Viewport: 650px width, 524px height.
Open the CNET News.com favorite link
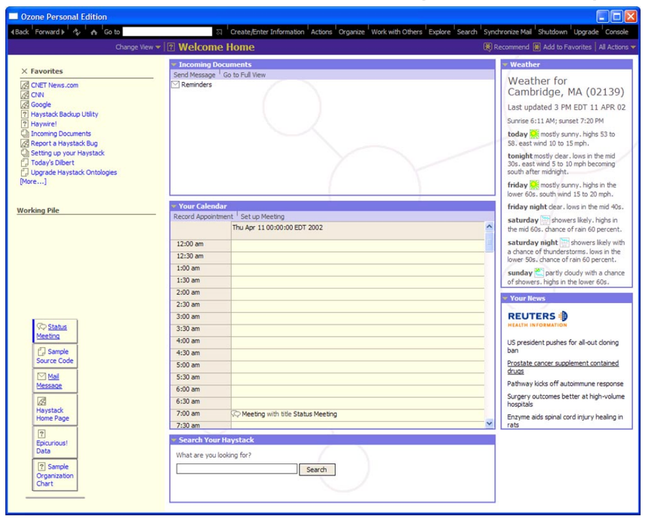pyautogui.click(x=54, y=85)
